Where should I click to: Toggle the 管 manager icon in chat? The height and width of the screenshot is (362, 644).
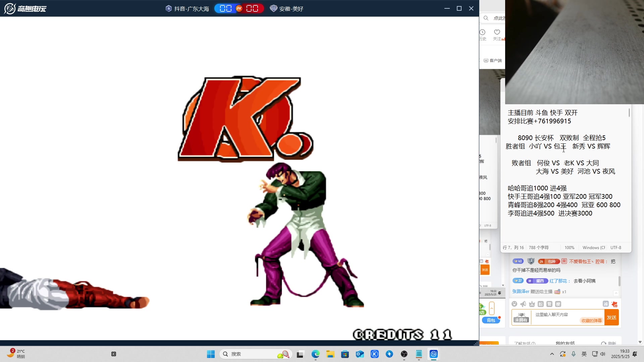point(549,304)
